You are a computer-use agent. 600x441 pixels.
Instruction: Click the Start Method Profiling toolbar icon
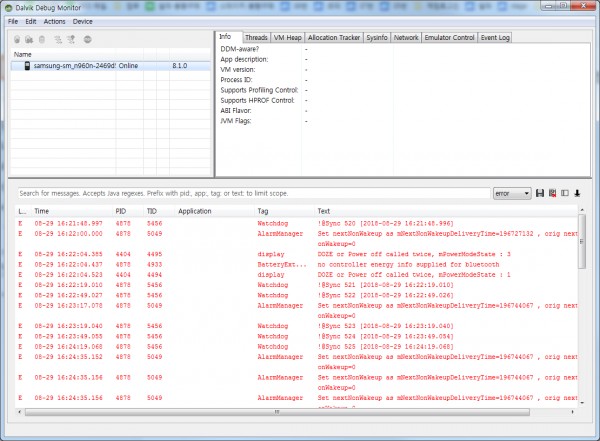pyautogui.click(x=71, y=39)
